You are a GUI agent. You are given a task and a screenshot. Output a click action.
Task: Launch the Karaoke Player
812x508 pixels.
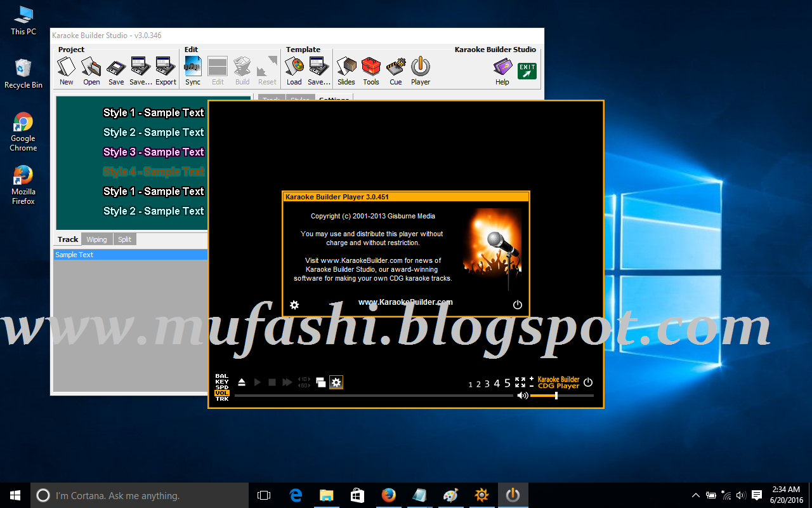tap(420, 70)
